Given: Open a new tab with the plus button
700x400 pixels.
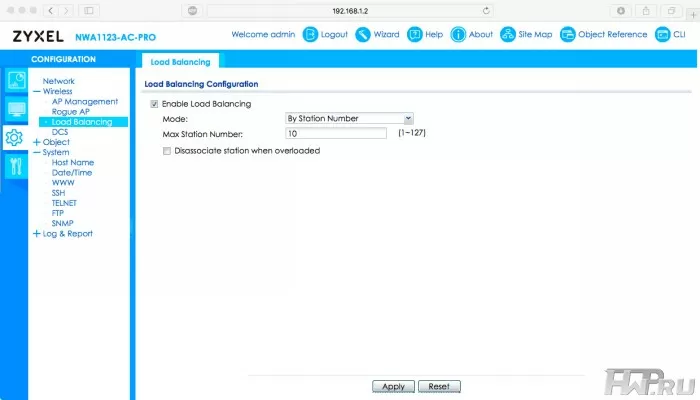Looking at the screenshot, I should click(x=694, y=15).
